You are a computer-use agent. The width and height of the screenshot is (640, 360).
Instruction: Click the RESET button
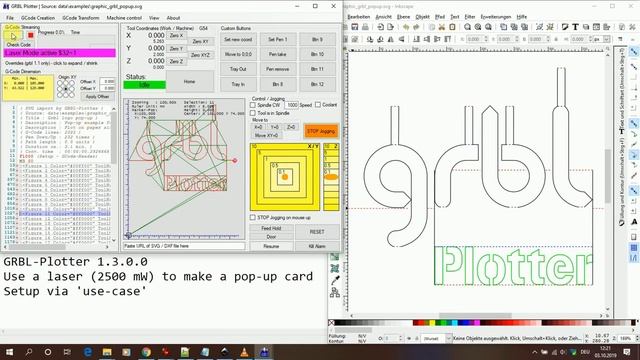click(317, 232)
